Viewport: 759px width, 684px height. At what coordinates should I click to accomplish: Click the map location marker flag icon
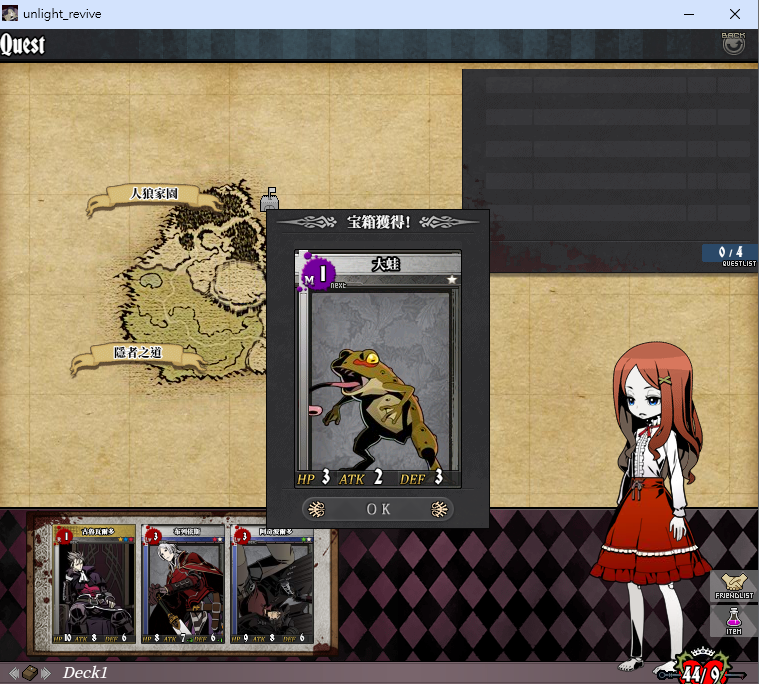point(270,198)
